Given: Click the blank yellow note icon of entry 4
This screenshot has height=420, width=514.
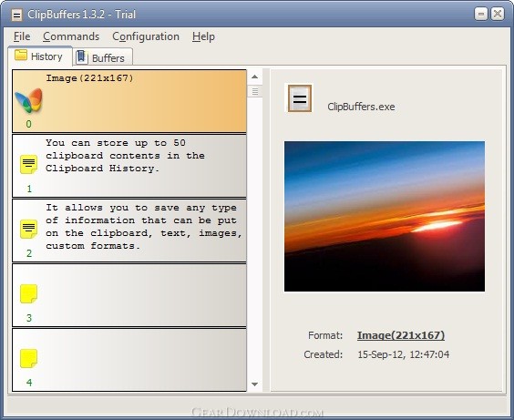Looking at the screenshot, I should coord(29,358).
